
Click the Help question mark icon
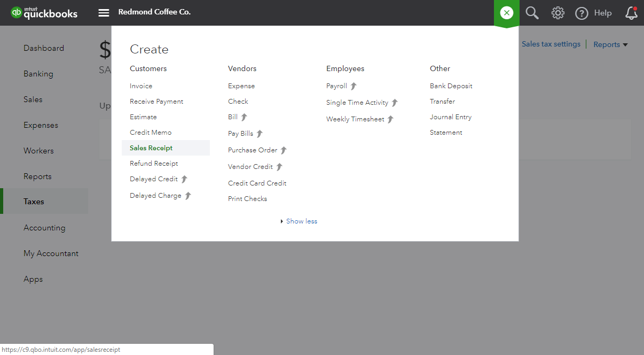point(582,13)
